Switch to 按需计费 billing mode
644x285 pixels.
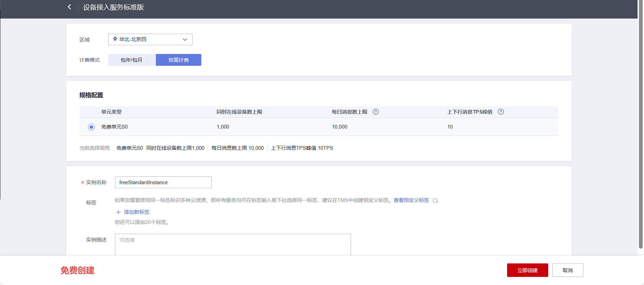click(x=178, y=60)
